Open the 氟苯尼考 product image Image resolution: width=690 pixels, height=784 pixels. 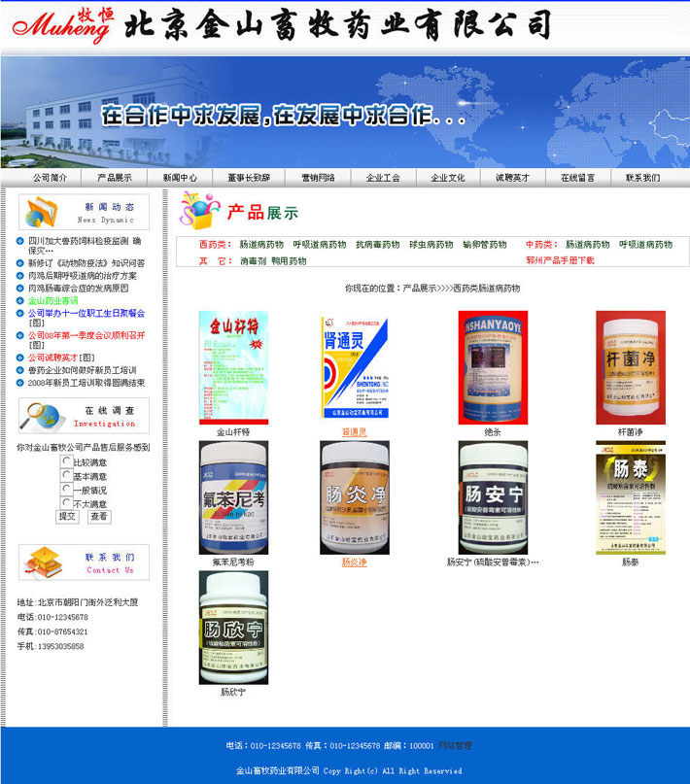[x=233, y=497]
